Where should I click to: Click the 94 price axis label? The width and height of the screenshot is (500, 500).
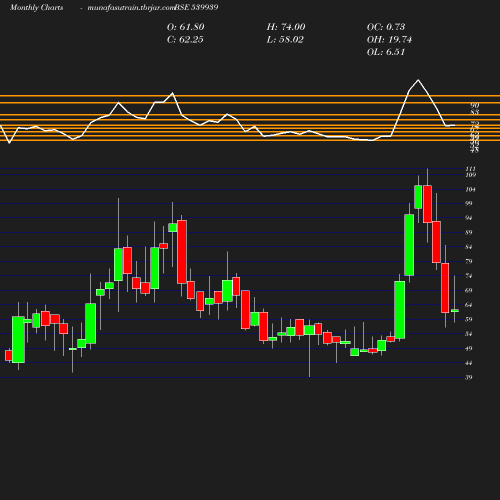click(469, 218)
